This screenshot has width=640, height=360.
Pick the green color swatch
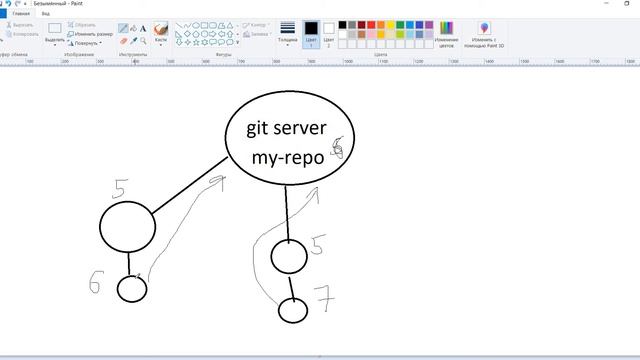click(400, 25)
